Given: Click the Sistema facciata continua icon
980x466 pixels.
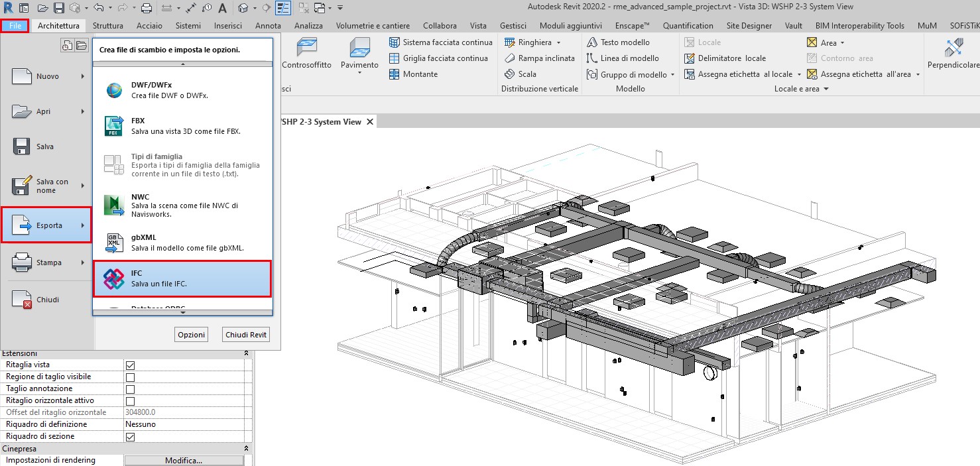Looking at the screenshot, I should 394,42.
